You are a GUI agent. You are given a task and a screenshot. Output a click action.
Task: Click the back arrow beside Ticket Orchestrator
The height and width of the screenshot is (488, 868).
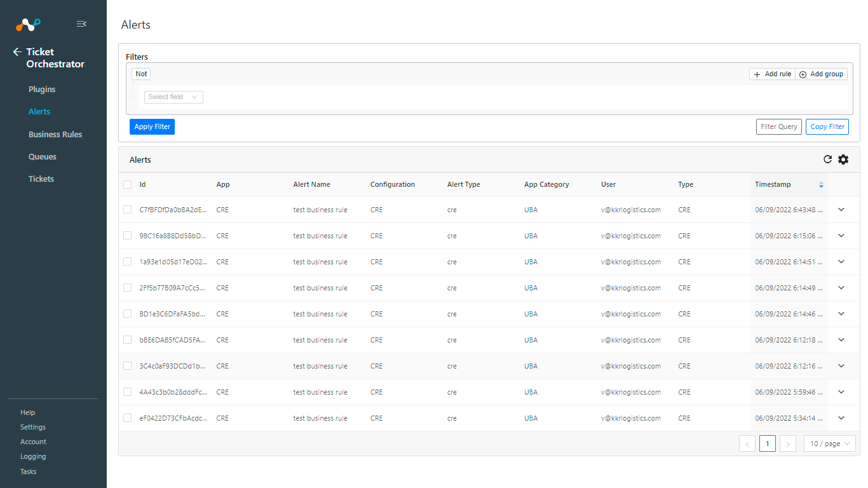tap(17, 52)
